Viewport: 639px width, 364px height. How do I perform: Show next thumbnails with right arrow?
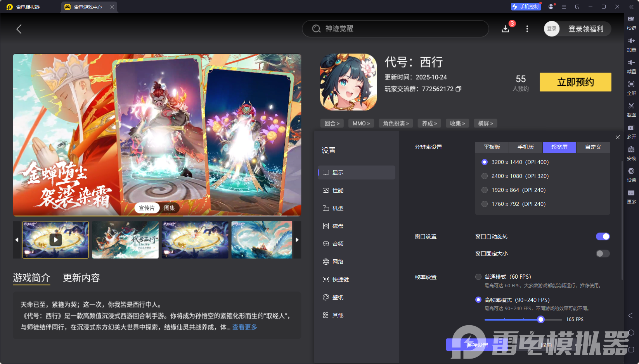[x=297, y=240]
